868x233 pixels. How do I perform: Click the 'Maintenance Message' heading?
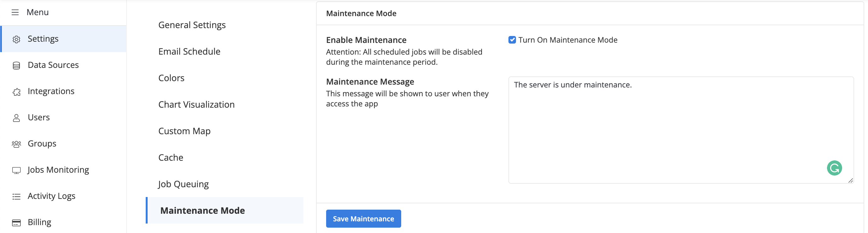pyautogui.click(x=370, y=81)
